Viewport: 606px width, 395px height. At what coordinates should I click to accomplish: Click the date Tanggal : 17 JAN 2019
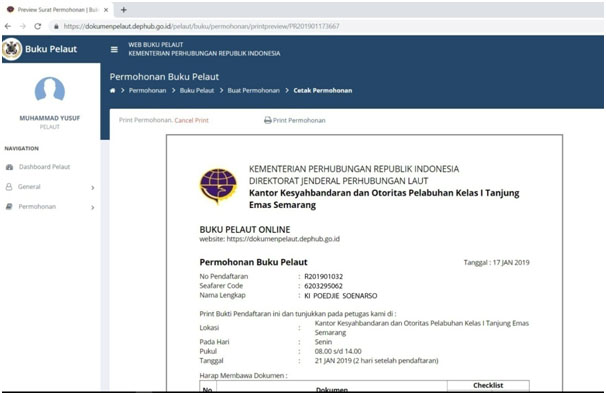coord(497,262)
